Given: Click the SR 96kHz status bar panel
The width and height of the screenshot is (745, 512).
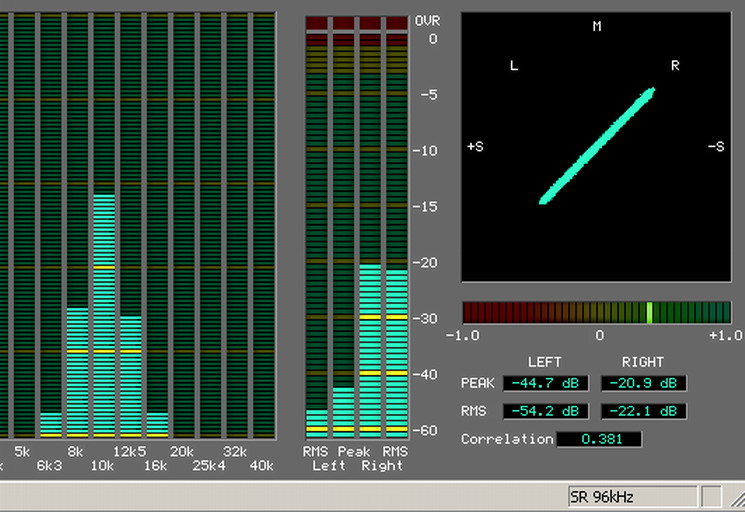Looking at the screenshot, I should point(630,496).
